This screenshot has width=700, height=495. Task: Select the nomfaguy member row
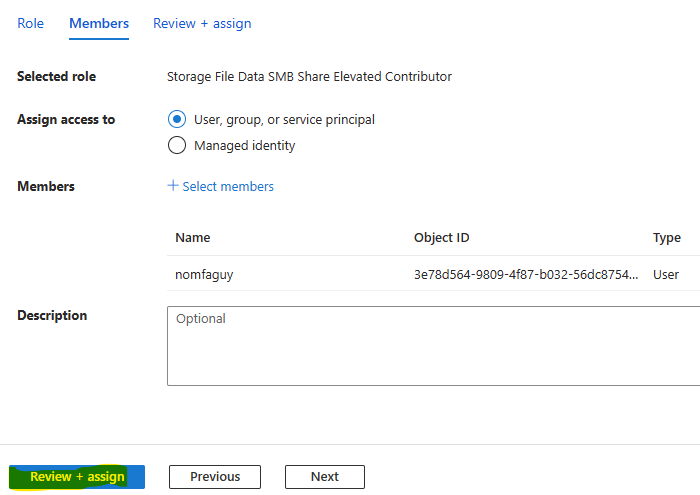(433, 274)
